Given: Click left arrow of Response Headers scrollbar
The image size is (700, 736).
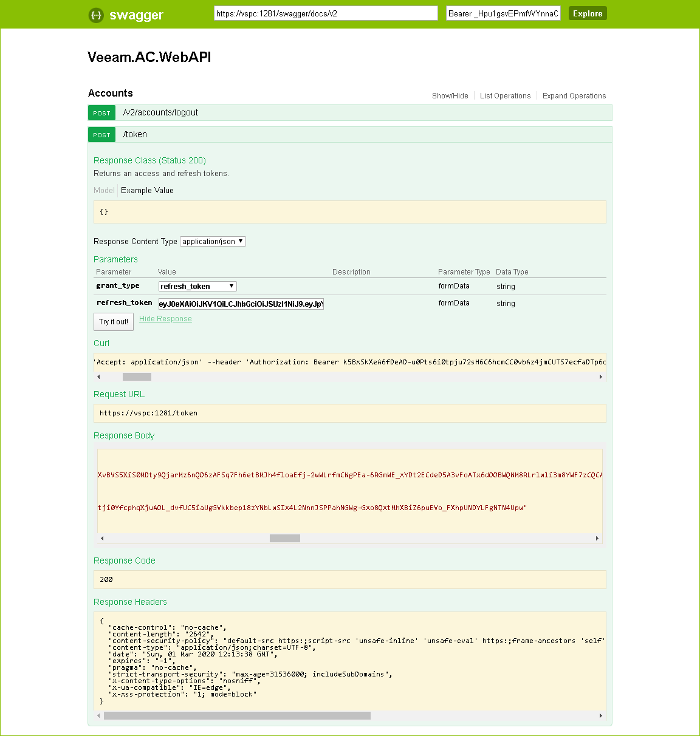Looking at the screenshot, I should [98, 715].
